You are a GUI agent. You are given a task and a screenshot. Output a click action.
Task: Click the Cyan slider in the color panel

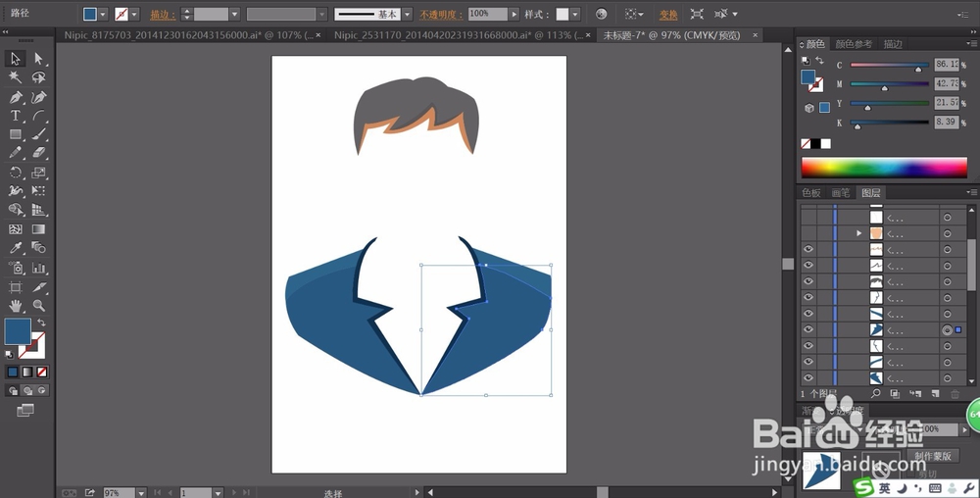click(889, 68)
